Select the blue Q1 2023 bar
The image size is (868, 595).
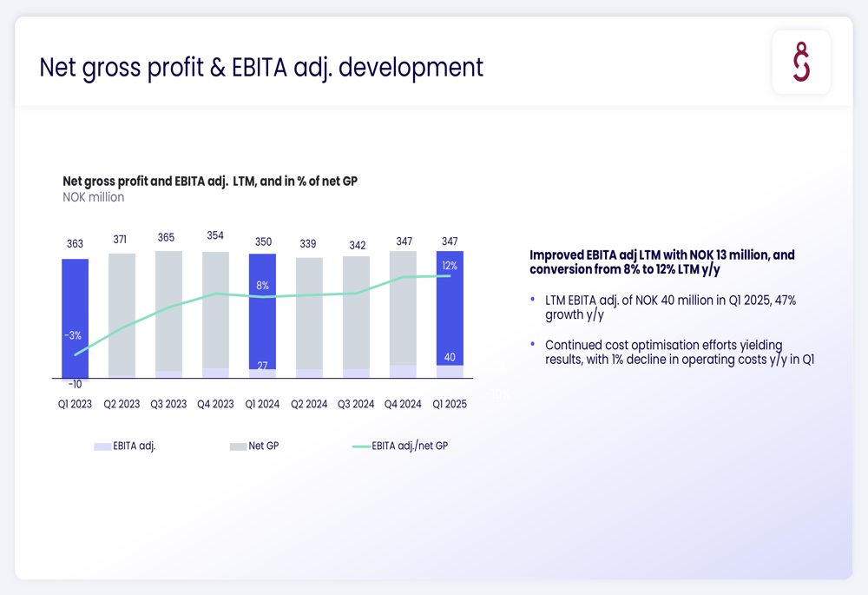point(76,319)
